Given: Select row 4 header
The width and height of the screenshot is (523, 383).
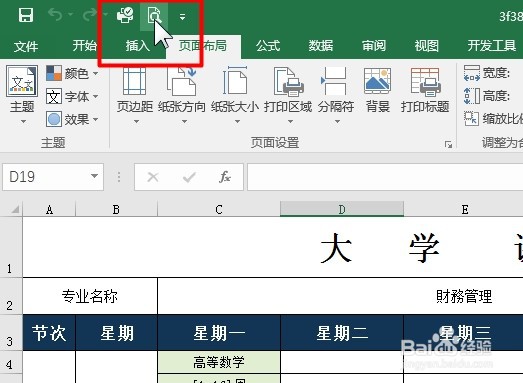Looking at the screenshot, I should coord(11,362).
